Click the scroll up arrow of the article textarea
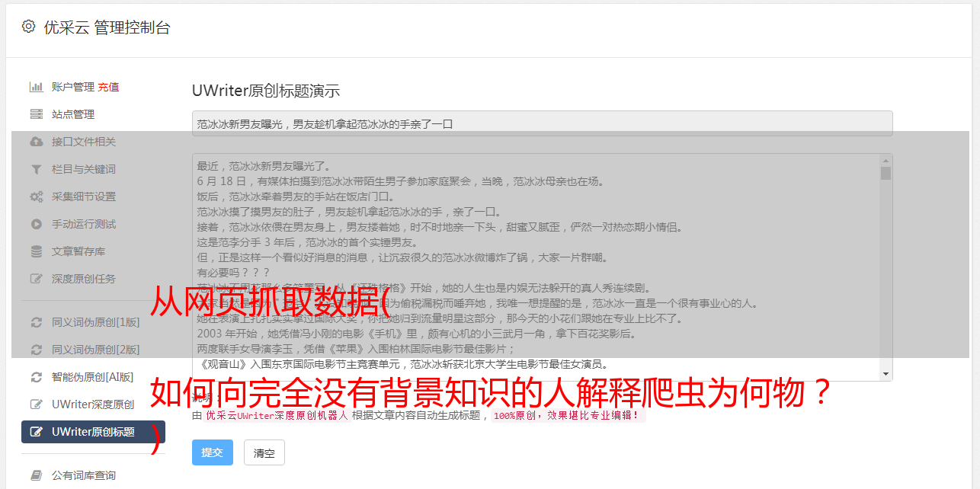 point(886,161)
